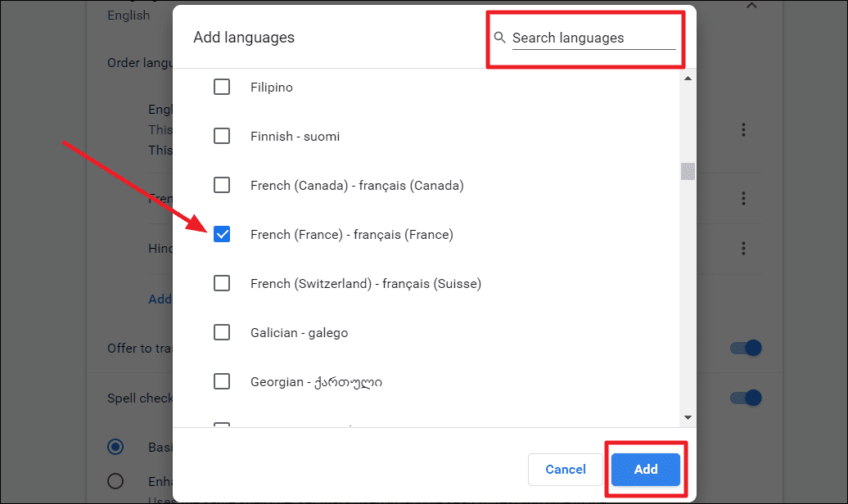Check the Georgian language checkbox
This screenshot has height=504, width=848.
[222, 381]
